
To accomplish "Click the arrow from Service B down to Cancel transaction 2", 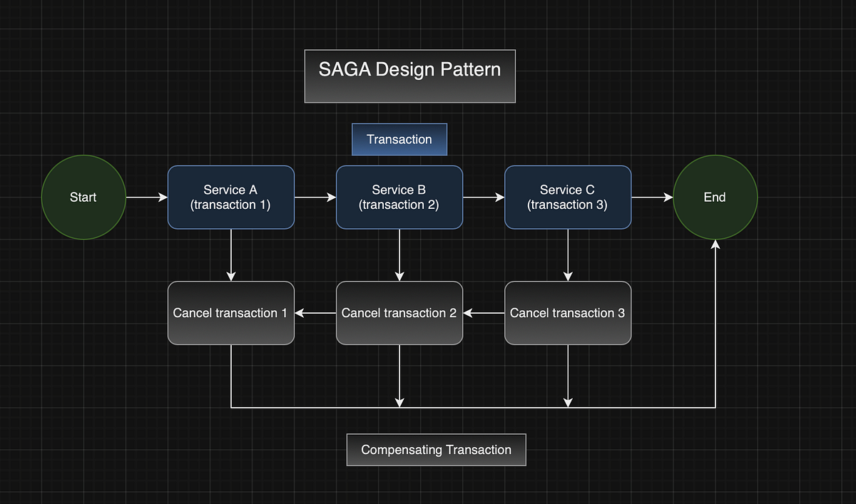I will (399, 254).
